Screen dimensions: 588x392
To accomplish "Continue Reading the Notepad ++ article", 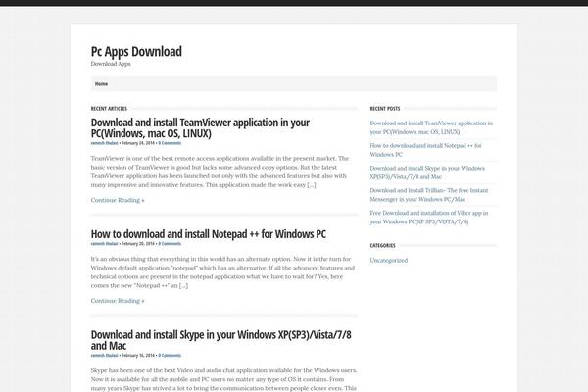I will pyautogui.click(x=118, y=301).
